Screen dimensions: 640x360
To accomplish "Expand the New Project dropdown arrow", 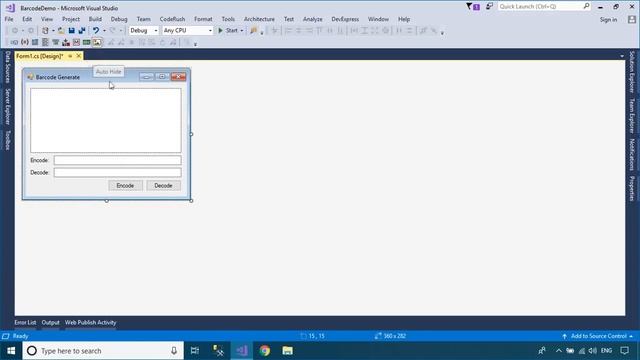I will 53,31.
